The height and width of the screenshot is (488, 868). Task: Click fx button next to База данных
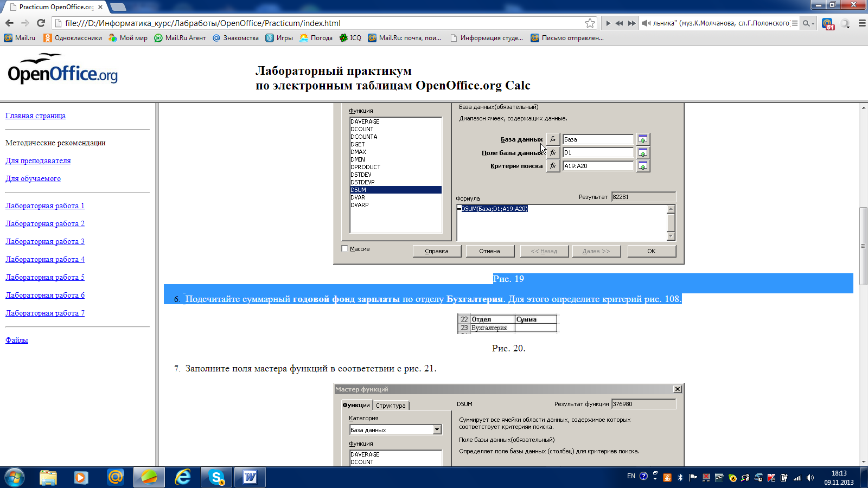(x=553, y=139)
